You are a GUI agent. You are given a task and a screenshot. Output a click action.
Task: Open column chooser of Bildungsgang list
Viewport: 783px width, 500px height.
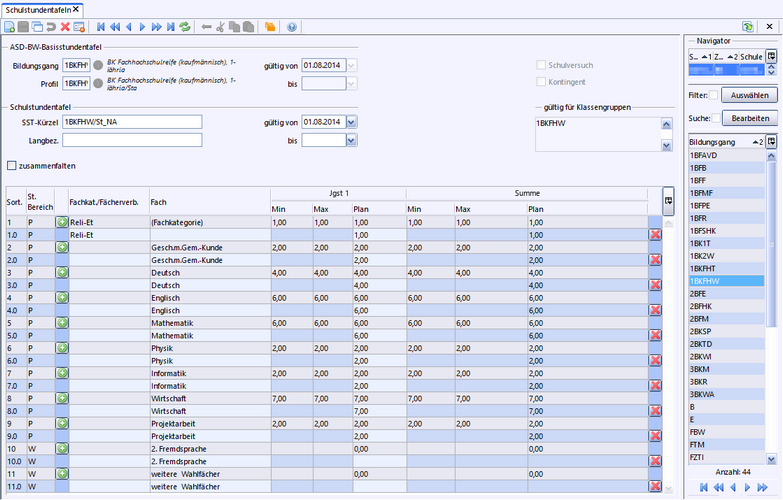(x=772, y=142)
